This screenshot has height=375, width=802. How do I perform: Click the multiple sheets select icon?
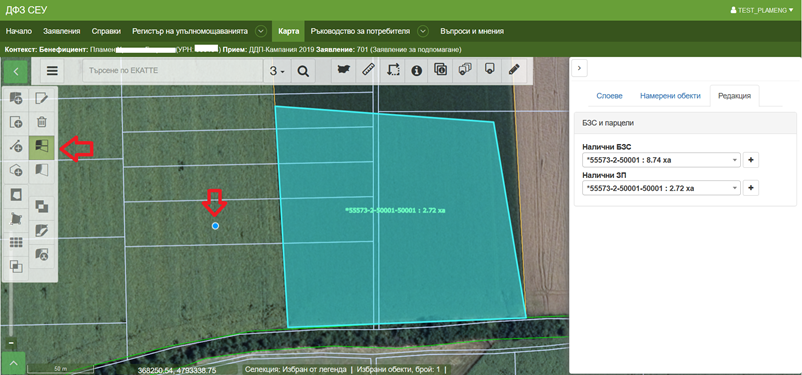point(465,70)
